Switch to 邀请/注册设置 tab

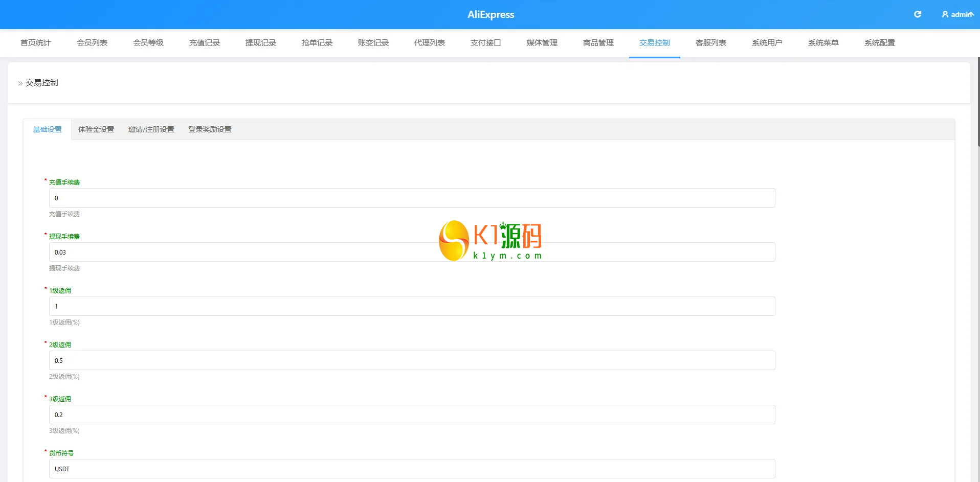click(151, 130)
